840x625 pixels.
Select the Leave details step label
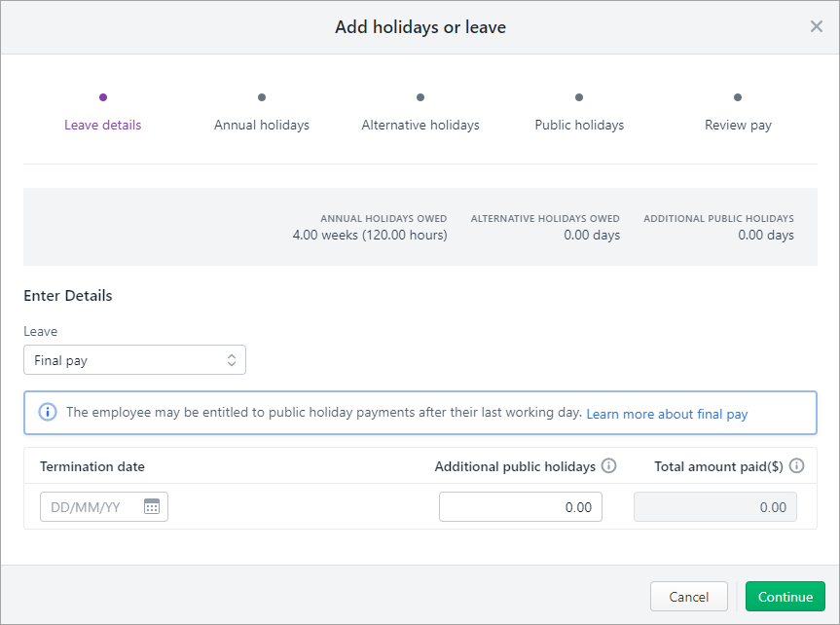pos(103,125)
